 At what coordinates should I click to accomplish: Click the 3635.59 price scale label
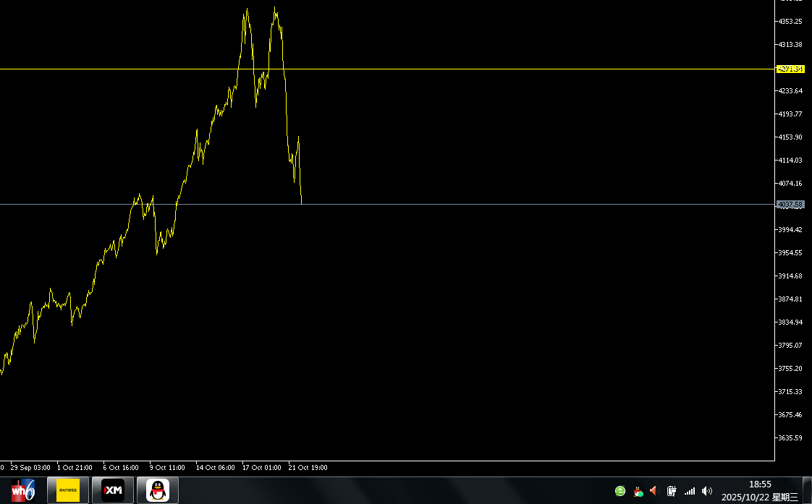[x=790, y=438]
